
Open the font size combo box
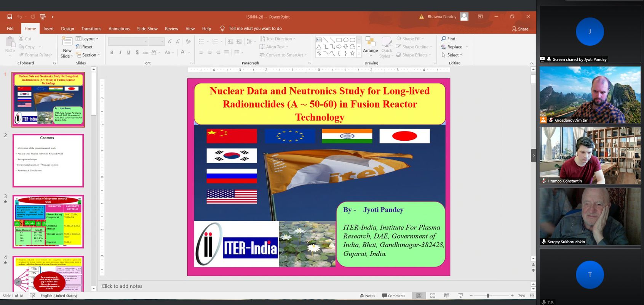157,41
